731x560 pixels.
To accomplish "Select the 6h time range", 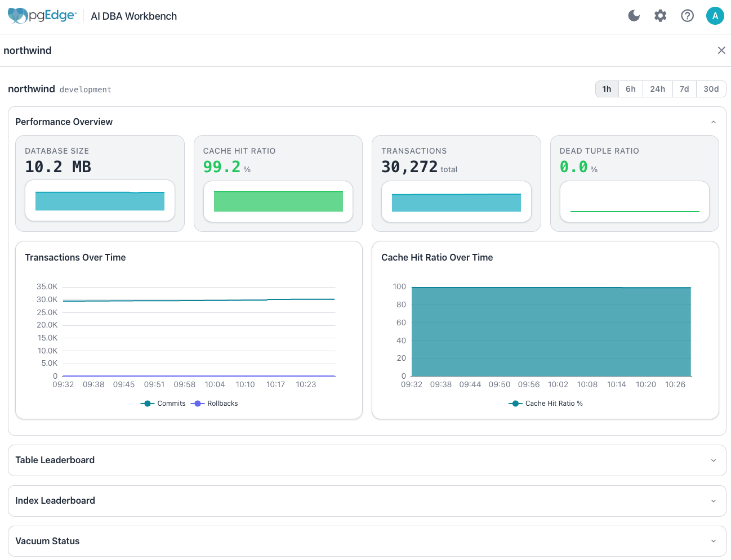I will (x=631, y=89).
